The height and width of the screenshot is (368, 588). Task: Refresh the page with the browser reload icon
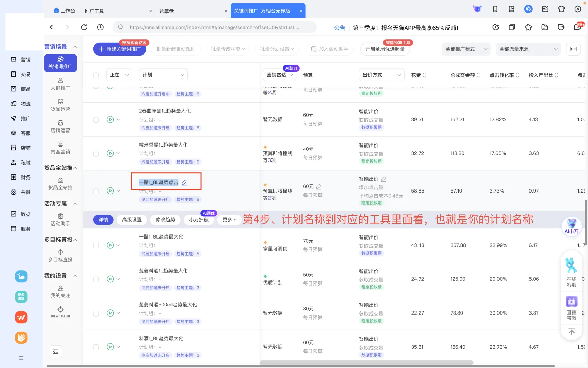(84, 27)
